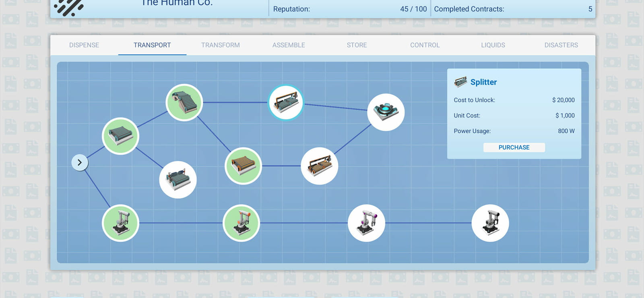The image size is (644, 298).
Task: Select the last black-tipped robot arm node
Action: click(x=490, y=223)
